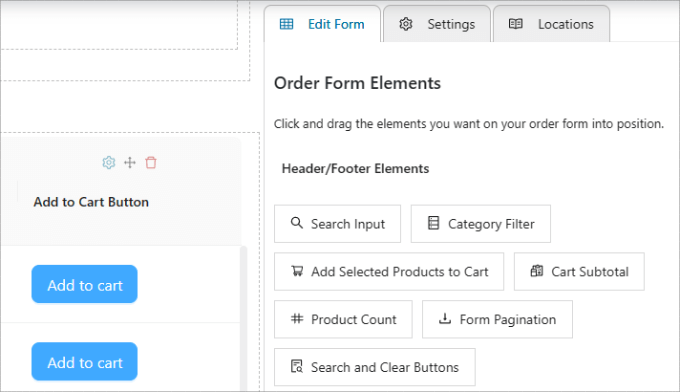Click the drag elements instruction text
This screenshot has height=392, width=680.
click(x=469, y=124)
